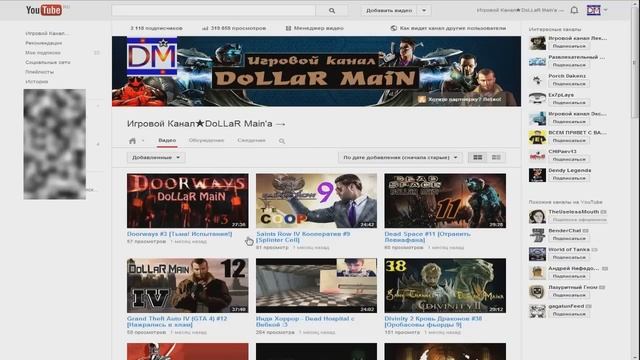Viewport: 640px width, 360px height.
Task: Switch to list view layout
Action: point(496,158)
